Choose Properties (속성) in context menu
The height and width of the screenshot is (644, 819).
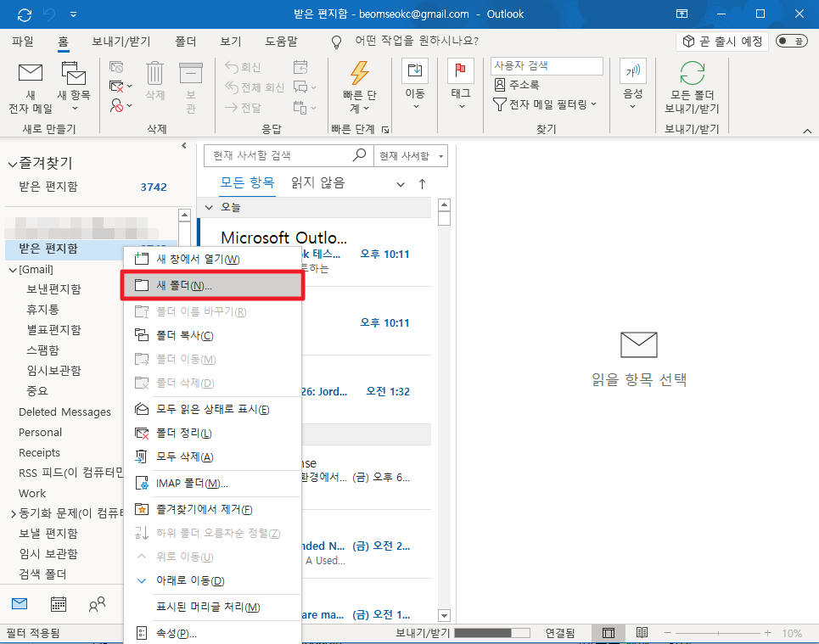[212, 634]
